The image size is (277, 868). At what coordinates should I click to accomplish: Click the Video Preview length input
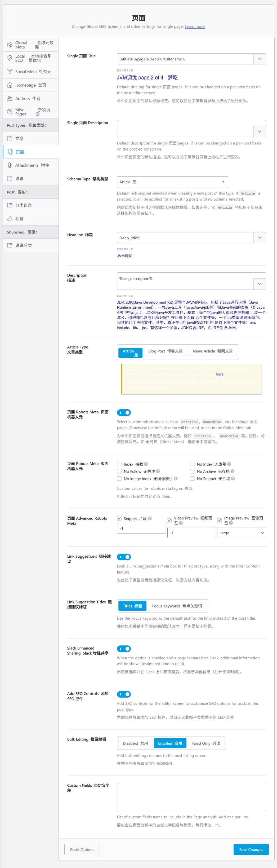191,533
